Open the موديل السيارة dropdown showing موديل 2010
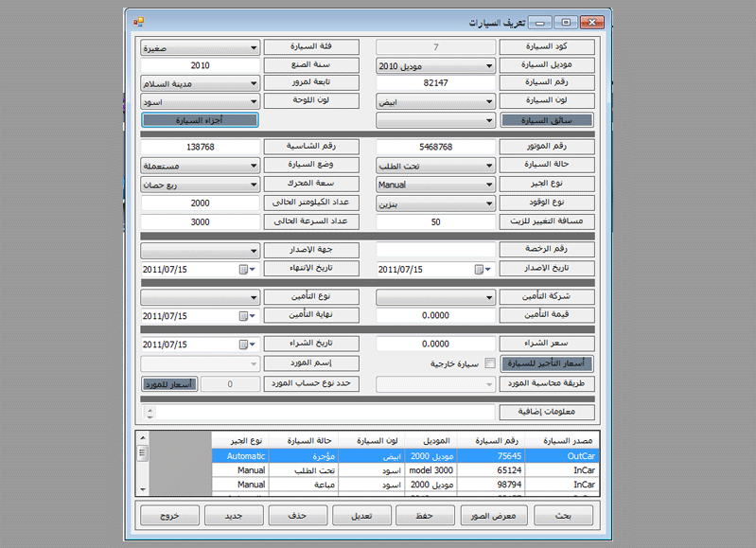 tap(436, 66)
